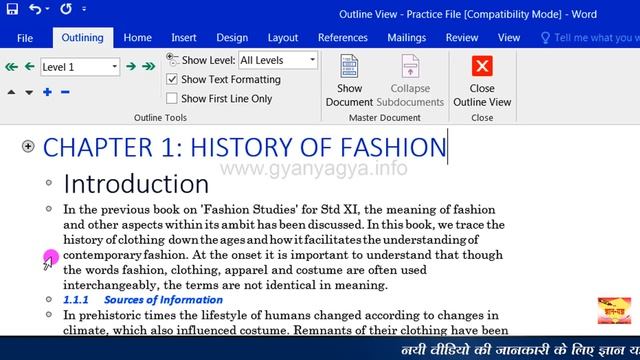Switch to the Outlining tab
Viewport: 640px width, 360px height.
tap(82, 38)
